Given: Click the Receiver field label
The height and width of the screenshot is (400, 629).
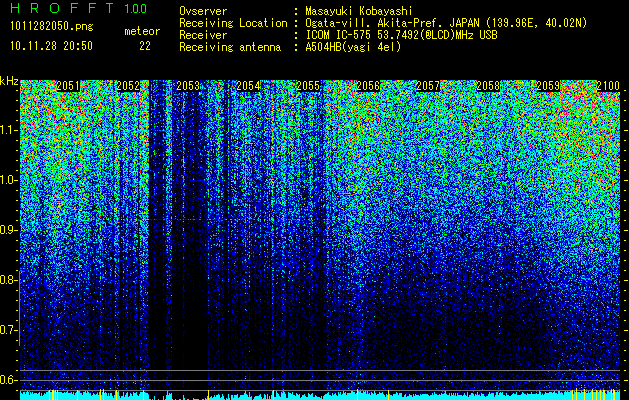Looking at the screenshot, I should 203,35.
